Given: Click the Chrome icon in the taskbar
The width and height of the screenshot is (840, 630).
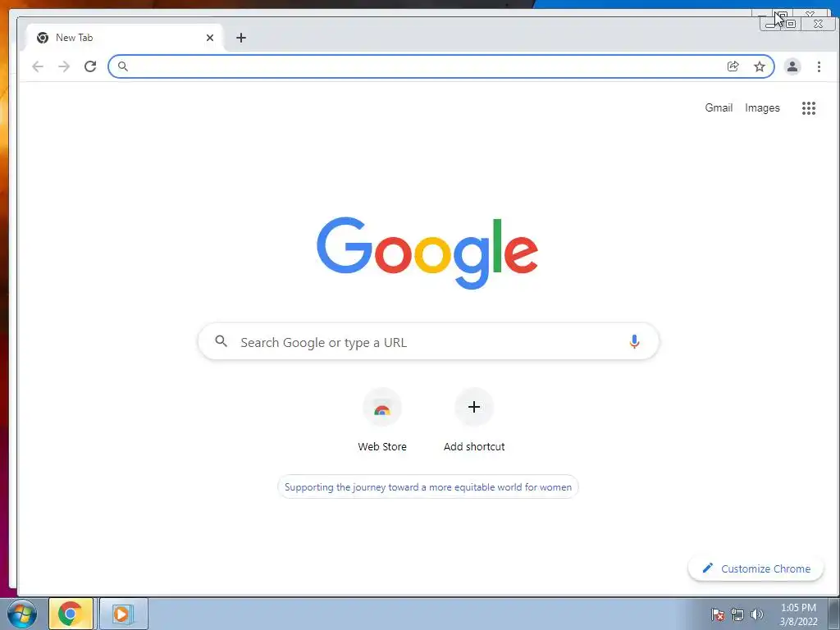Looking at the screenshot, I should [x=71, y=614].
